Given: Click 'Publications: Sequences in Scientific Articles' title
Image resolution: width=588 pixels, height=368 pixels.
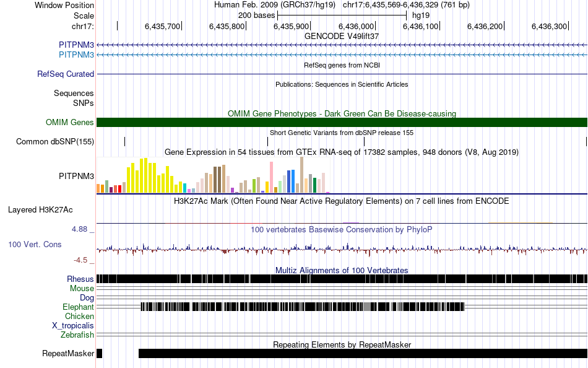Looking at the screenshot, I should [x=342, y=84].
